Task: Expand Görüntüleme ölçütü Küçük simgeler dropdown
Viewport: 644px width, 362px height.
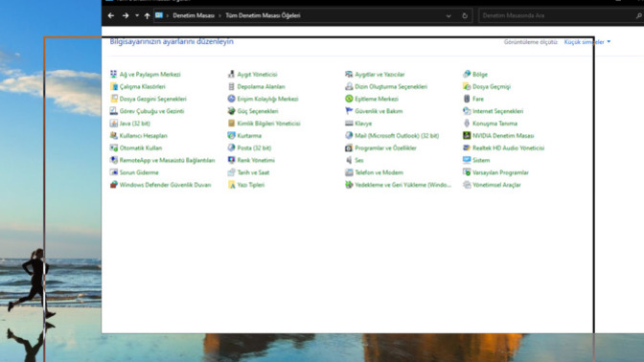Action: click(587, 42)
